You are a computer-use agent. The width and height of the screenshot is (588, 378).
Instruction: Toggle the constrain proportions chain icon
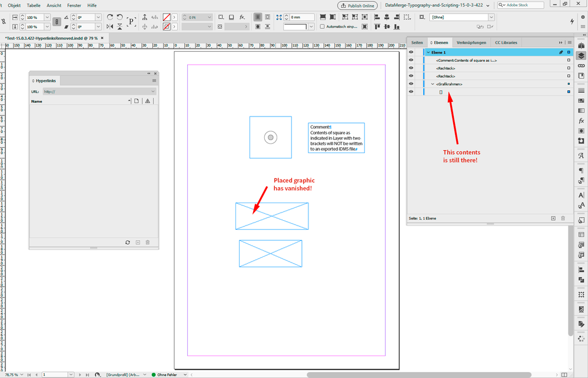57,22
